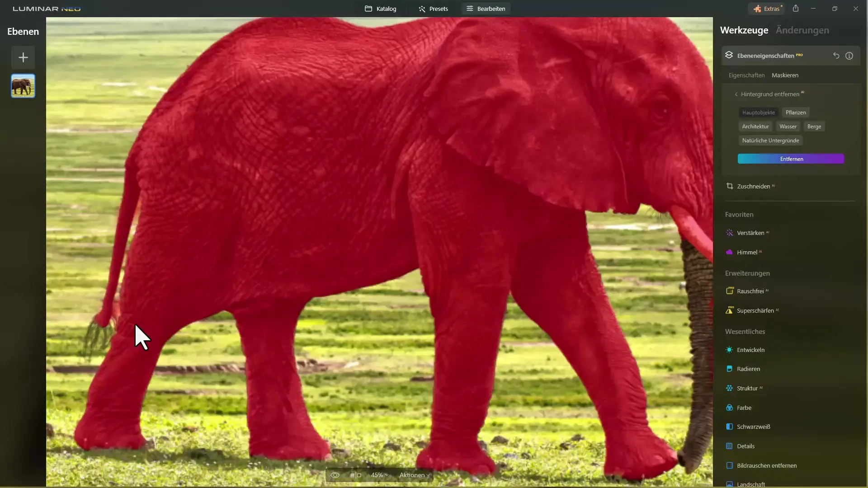Click the Entfernen button
The width and height of the screenshot is (868, 488).
(792, 158)
